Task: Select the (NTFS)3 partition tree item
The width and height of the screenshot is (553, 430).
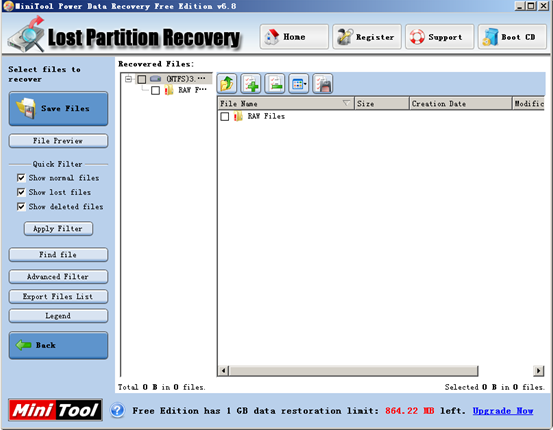Action: coord(186,79)
